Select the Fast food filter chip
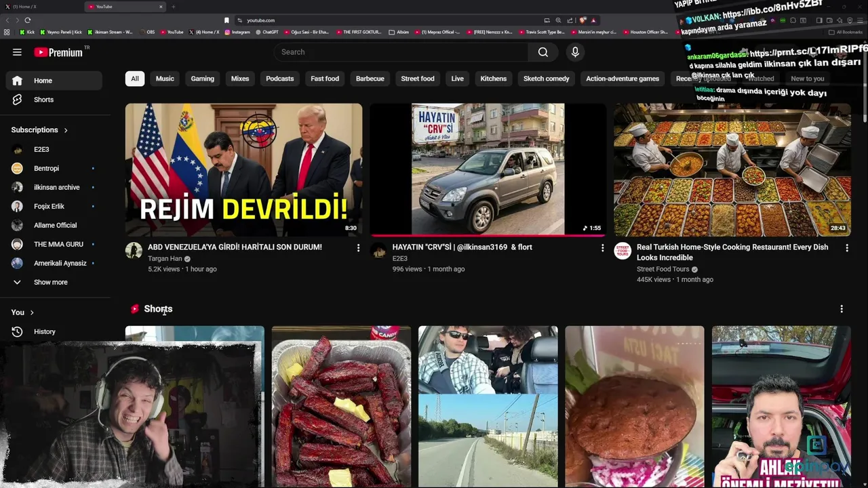 325,79
